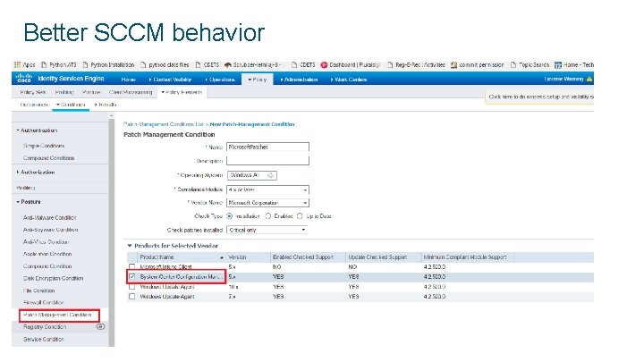The width and height of the screenshot is (644, 362).
Task: Open the Policy menu
Action: pyautogui.click(x=258, y=80)
